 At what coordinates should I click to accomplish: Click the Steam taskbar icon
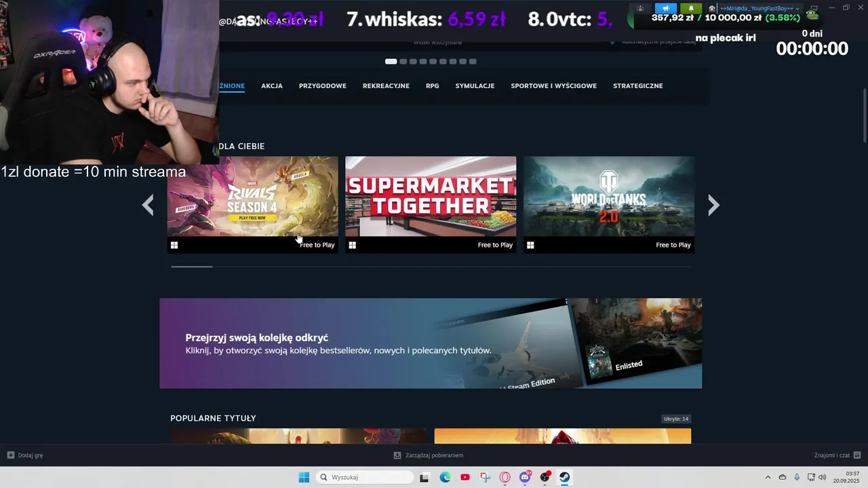(564, 477)
